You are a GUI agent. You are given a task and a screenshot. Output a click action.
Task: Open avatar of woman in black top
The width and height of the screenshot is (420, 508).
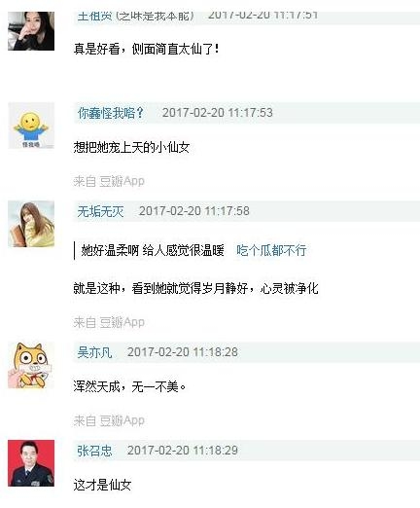pos(31,31)
